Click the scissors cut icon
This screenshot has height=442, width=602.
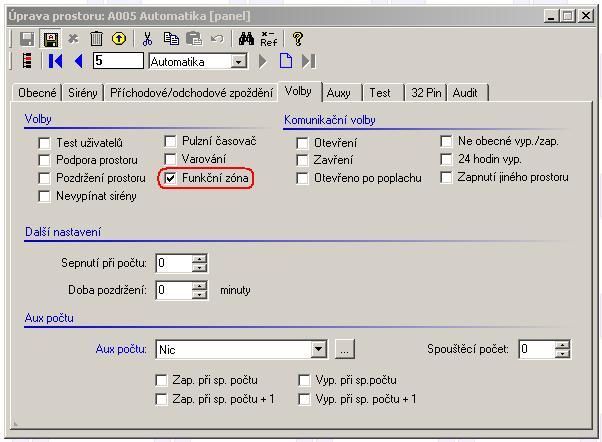pos(148,39)
